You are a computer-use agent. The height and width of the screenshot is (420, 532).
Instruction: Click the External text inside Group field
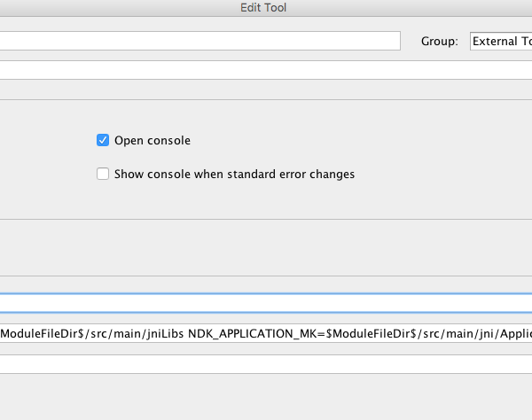tap(495, 42)
